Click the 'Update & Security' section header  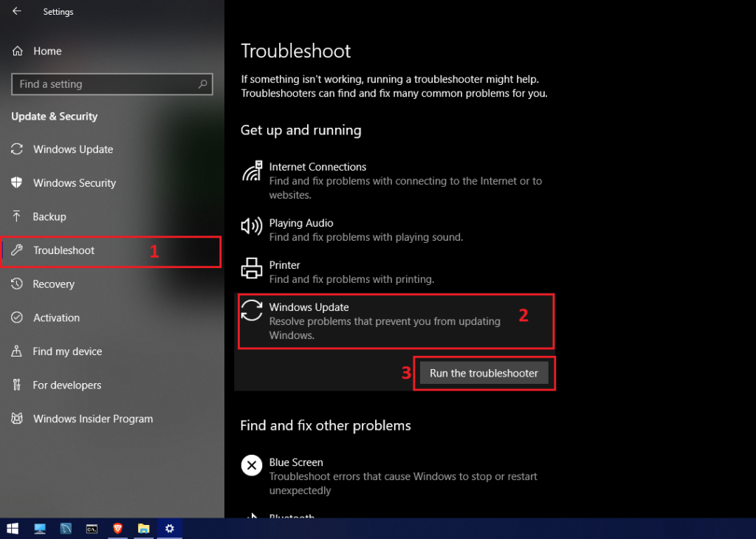click(55, 117)
